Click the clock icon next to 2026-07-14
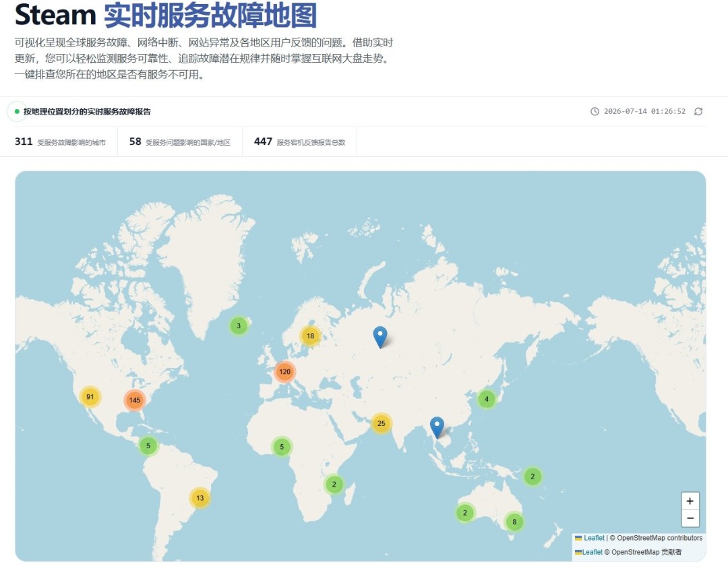 595,111
